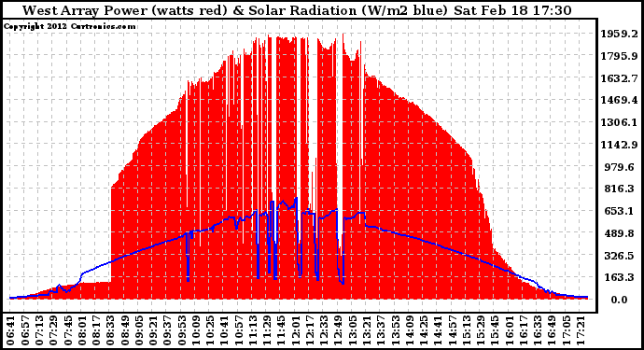Viewport: 644px width, 350px height.
Task: Click the 17:21 time label
Action: pos(581,330)
